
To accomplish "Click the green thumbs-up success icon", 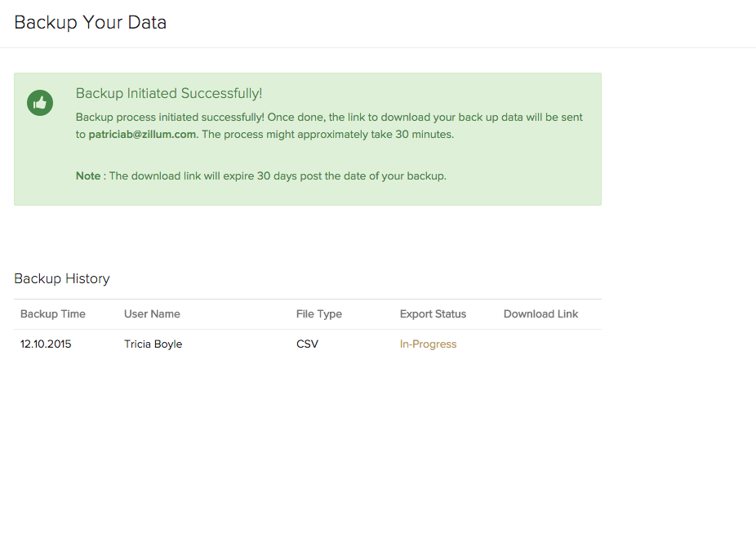I will [40, 103].
